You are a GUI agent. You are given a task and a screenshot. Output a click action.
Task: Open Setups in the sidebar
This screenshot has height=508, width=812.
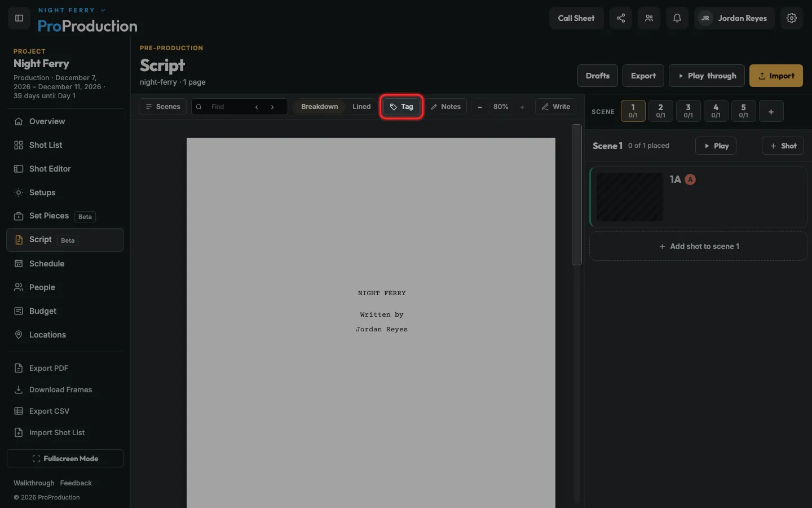coord(65,192)
